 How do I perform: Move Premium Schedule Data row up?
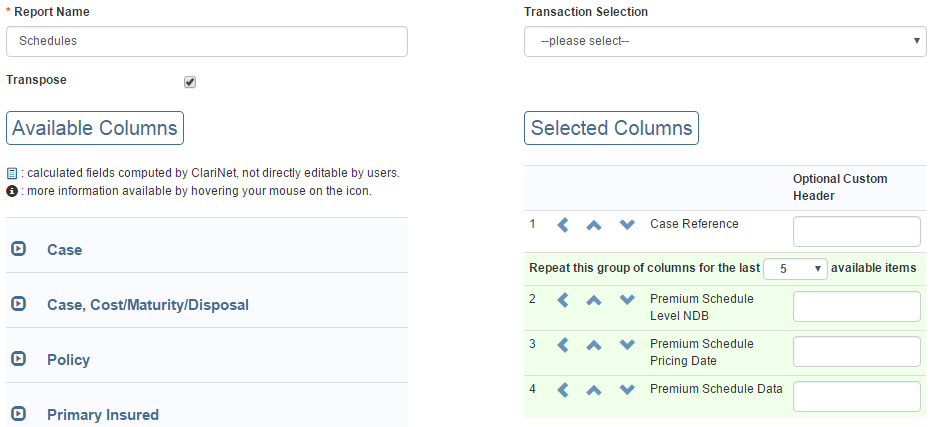pos(594,390)
